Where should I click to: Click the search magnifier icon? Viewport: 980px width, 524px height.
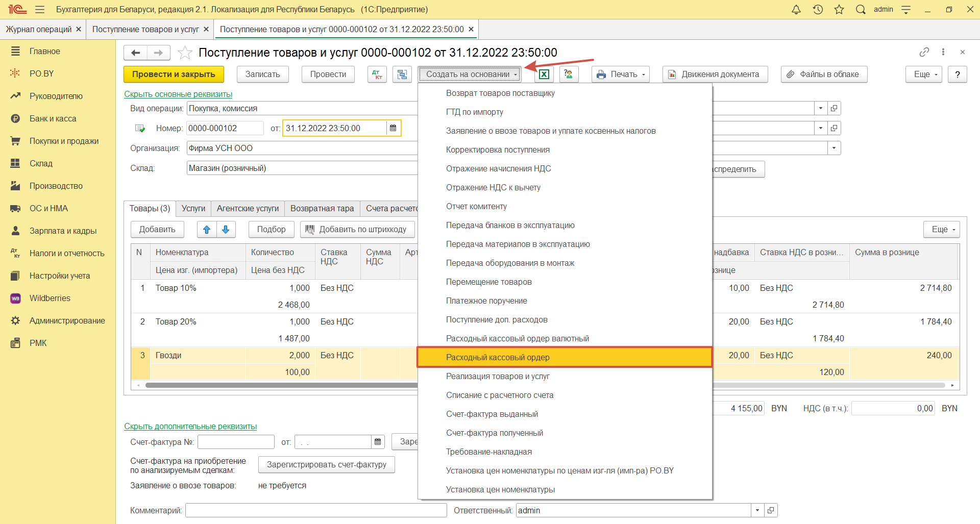click(x=861, y=9)
